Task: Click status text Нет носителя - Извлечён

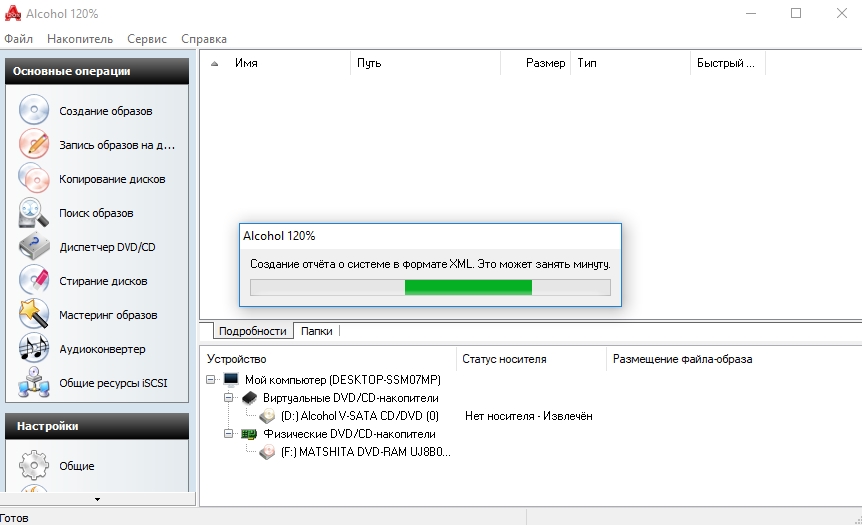Action: (x=529, y=416)
